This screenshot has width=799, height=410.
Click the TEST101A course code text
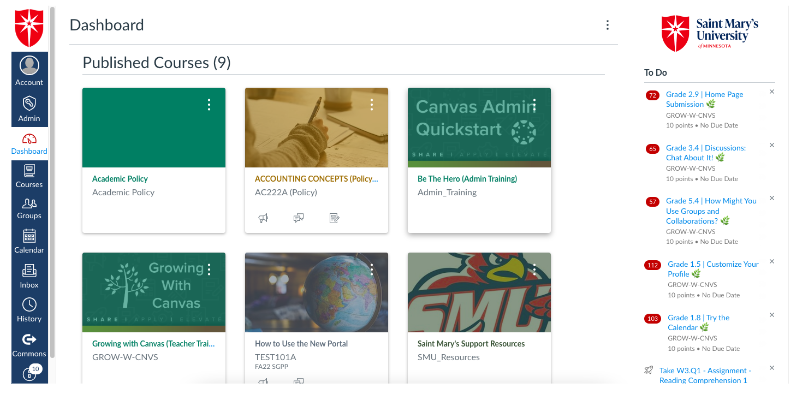point(275,357)
